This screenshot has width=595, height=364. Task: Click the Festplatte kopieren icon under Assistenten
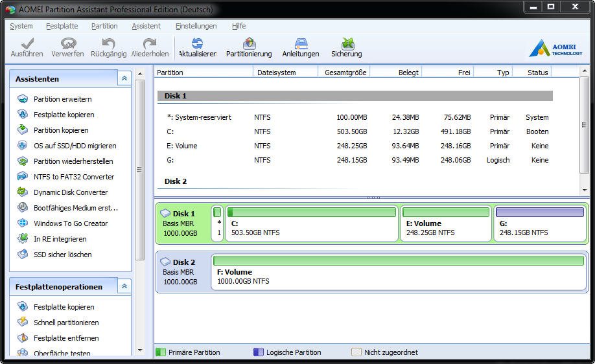click(23, 115)
